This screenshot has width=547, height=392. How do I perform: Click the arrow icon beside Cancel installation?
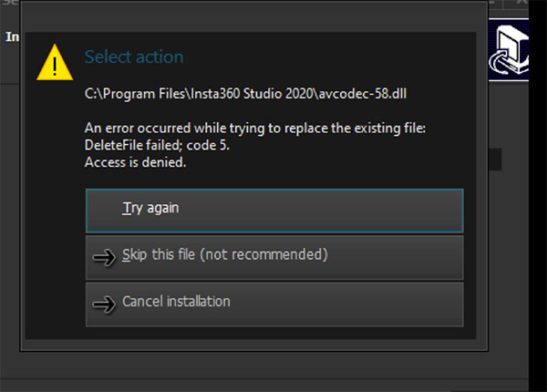105,304
